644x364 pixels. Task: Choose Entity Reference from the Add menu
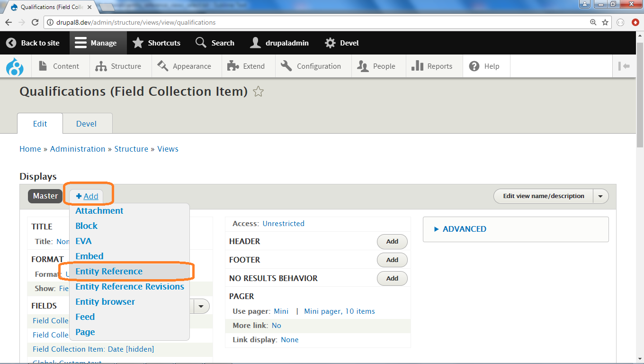coord(109,272)
